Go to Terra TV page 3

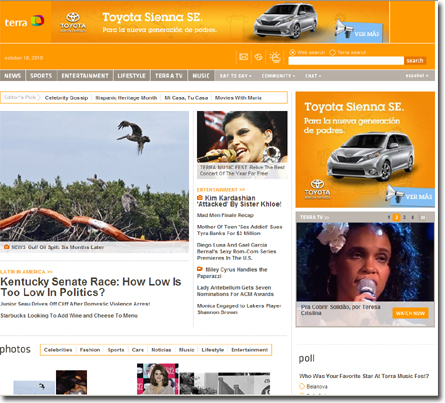pyautogui.click(x=404, y=217)
